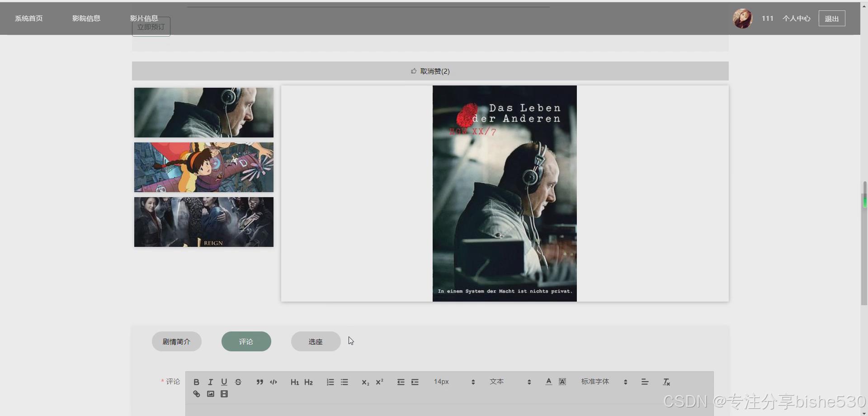Apply superscript formatting
The image size is (868, 416).
380,382
